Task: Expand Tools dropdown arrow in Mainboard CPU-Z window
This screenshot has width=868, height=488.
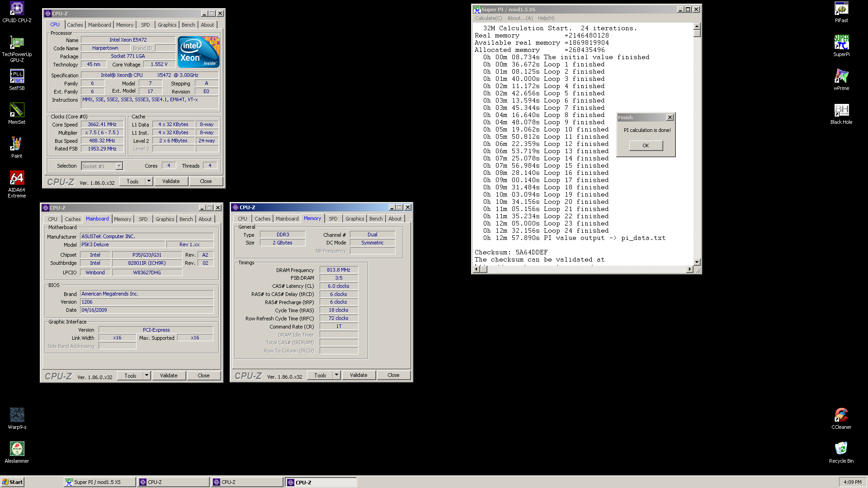Action: 146,375
